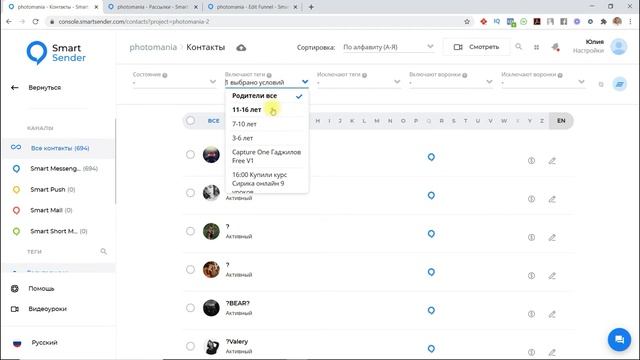Open Smart Push channel in sidebar
The height and width of the screenshot is (360, 640).
tap(58, 189)
